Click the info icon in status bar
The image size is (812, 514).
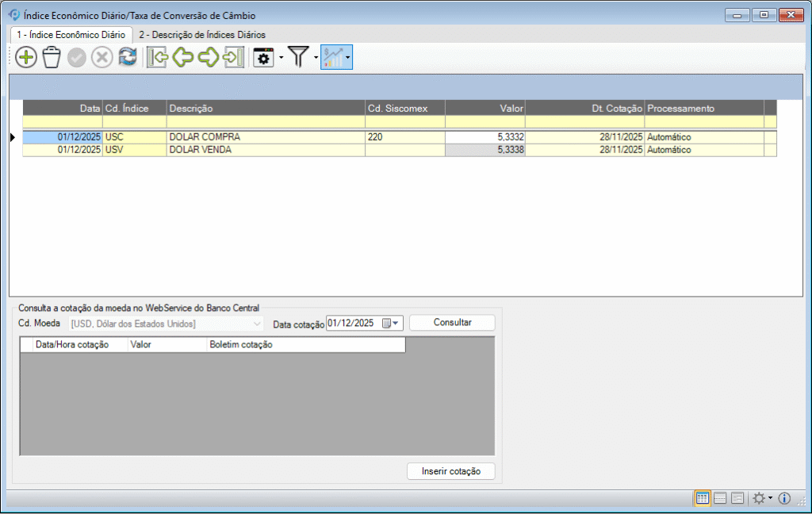pos(785,498)
